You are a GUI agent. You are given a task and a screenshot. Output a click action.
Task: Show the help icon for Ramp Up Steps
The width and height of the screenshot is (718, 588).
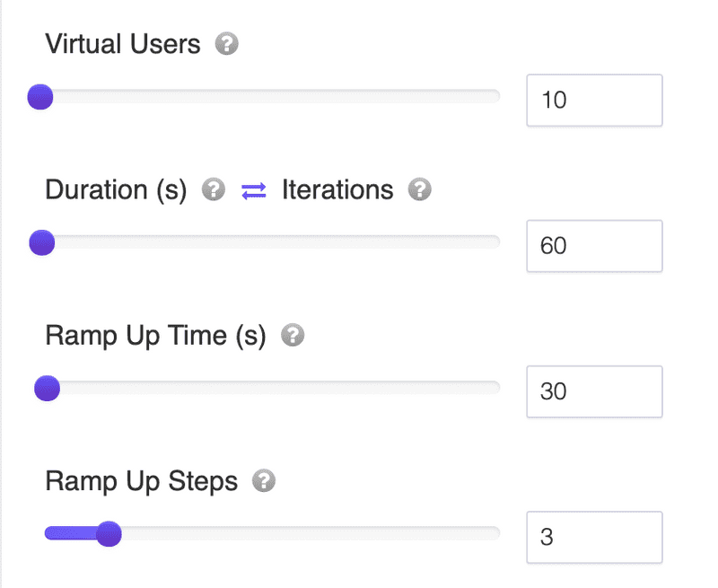pos(263,481)
